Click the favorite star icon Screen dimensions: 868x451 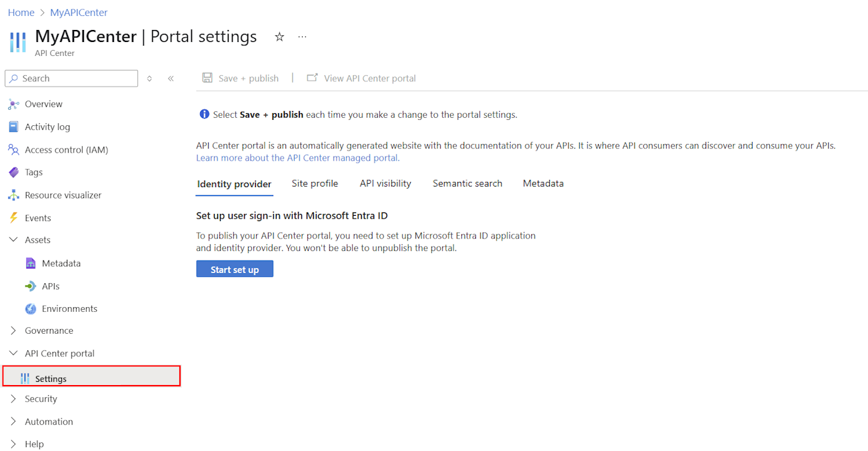pos(279,37)
